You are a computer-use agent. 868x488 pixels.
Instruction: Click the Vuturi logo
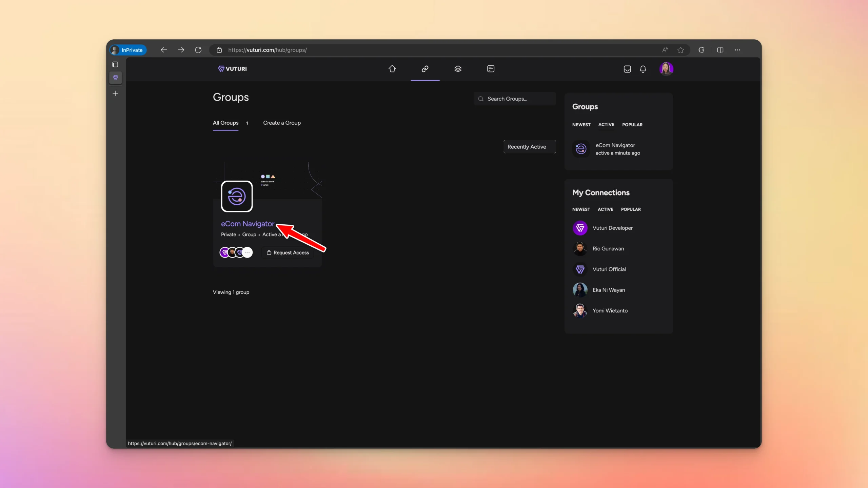232,69
